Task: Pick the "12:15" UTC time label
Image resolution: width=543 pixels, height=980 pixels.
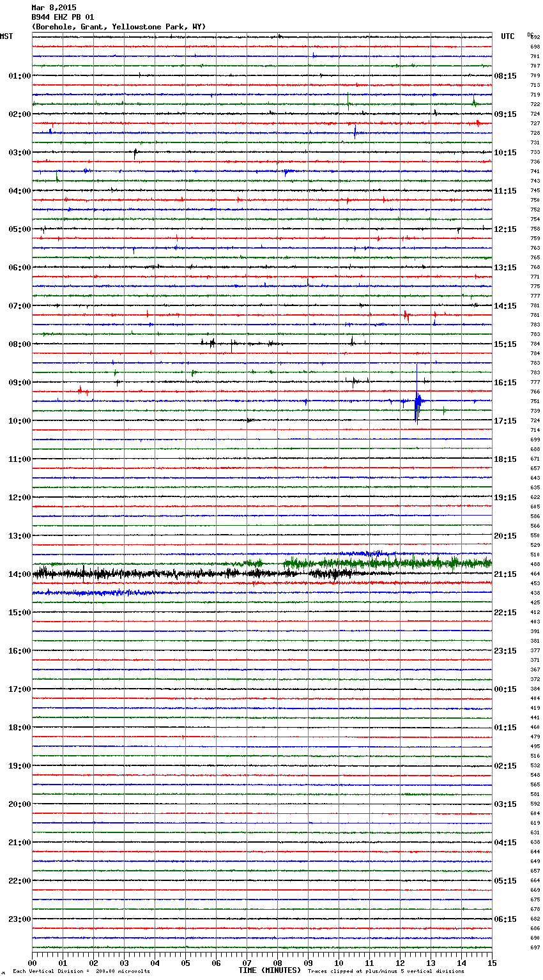Action: click(505, 229)
